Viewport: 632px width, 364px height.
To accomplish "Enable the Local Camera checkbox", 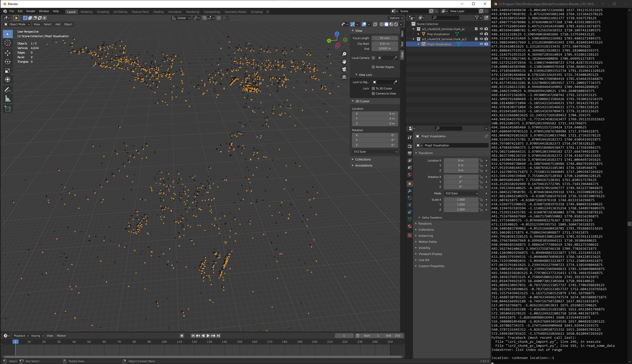I will click(x=373, y=58).
